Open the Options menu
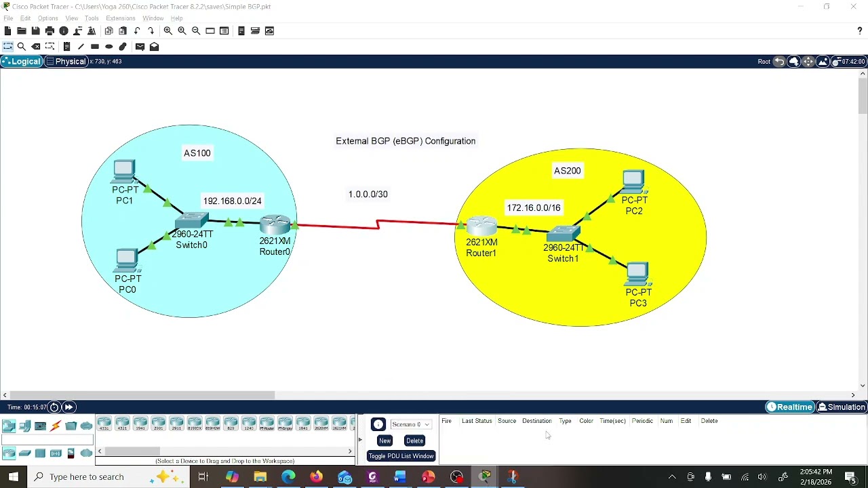 (47, 18)
